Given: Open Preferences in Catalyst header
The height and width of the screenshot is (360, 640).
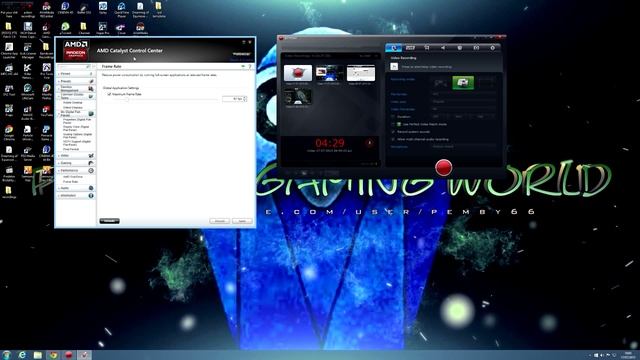Looking at the screenshot, I should click(x=241, y=54).
